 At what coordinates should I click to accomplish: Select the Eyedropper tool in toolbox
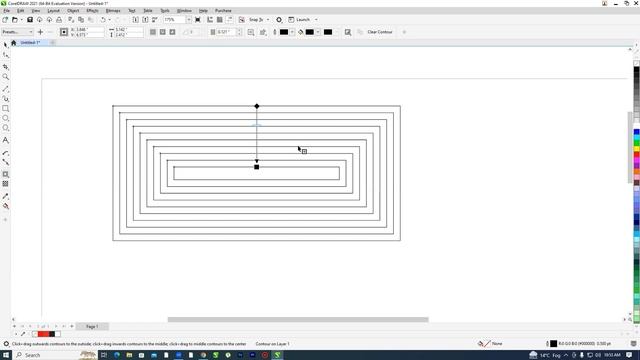point(5,196)
